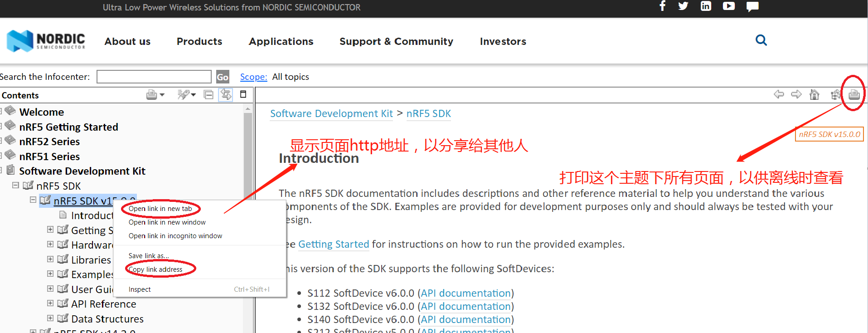Click the Scope: link

click(253, 77)
